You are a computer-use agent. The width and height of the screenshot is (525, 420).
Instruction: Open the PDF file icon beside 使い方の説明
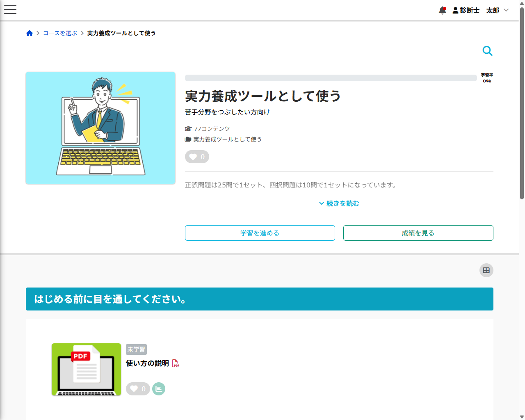tap(176, 364)
